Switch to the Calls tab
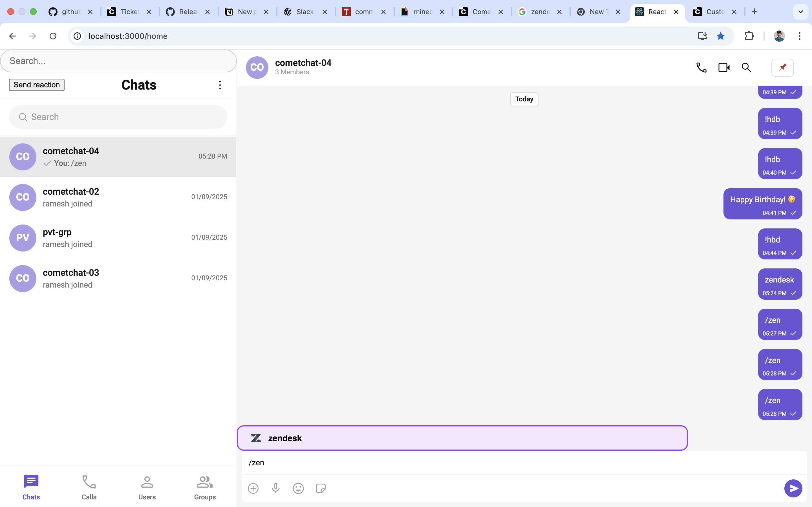The width and height of the screenshot is (812, 507). click(x=89, y=488)
